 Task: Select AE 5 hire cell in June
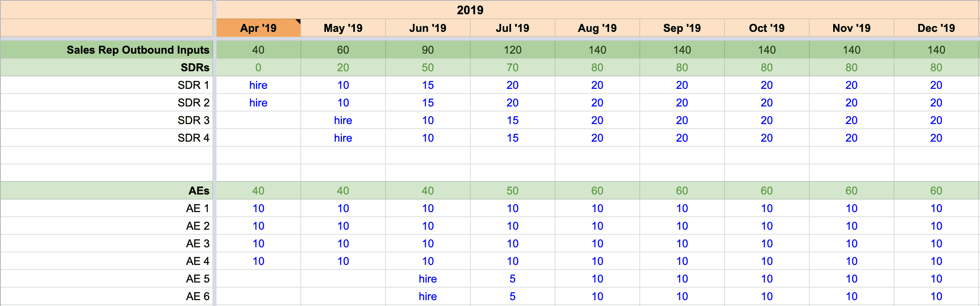coord(427,279)
